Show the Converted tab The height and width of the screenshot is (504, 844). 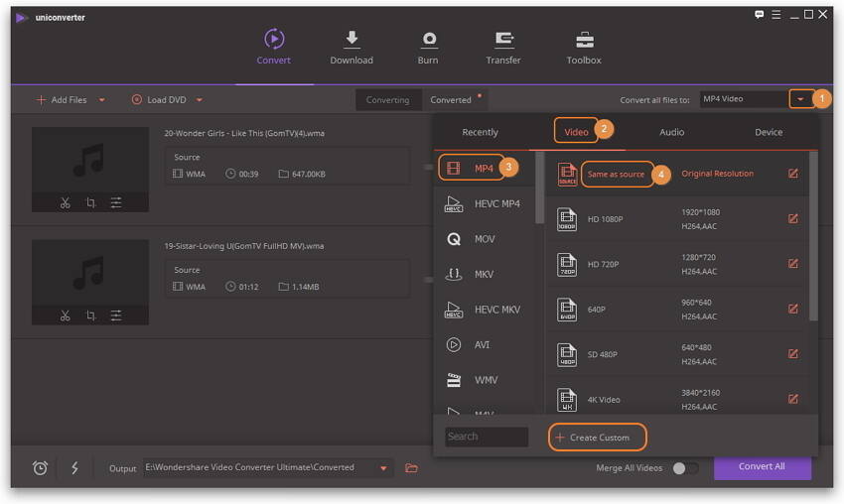(x=451, y=100)
